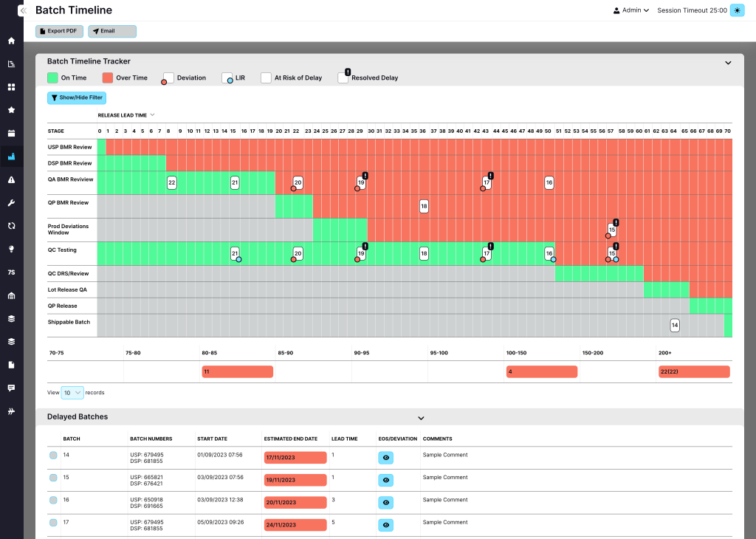Open the warning triangle alerts sidebar icon

tap(12, 180)
